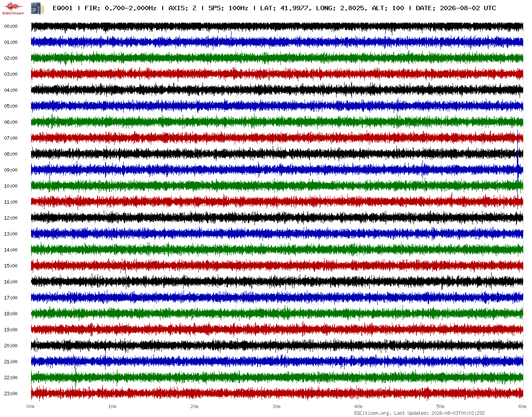Image resolution: width=532 pixels, height=417 pixels.
Task: Select the 13:00 hour label
Action: coord(11,234)
